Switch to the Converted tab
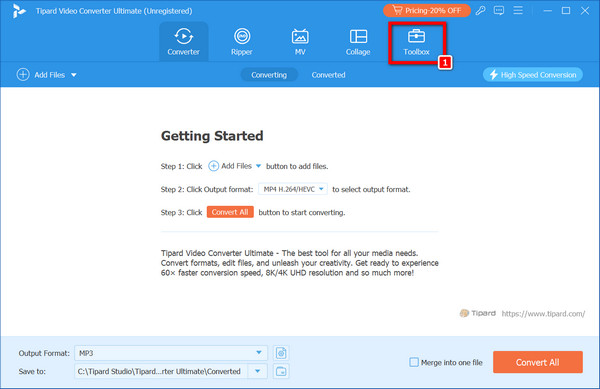 pos(328,75)
